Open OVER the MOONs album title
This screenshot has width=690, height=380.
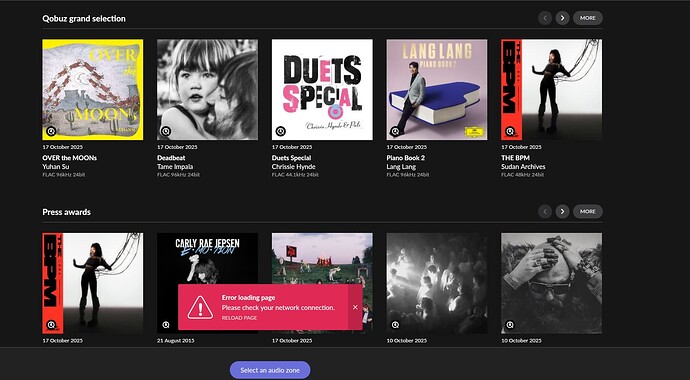point(70,158)
